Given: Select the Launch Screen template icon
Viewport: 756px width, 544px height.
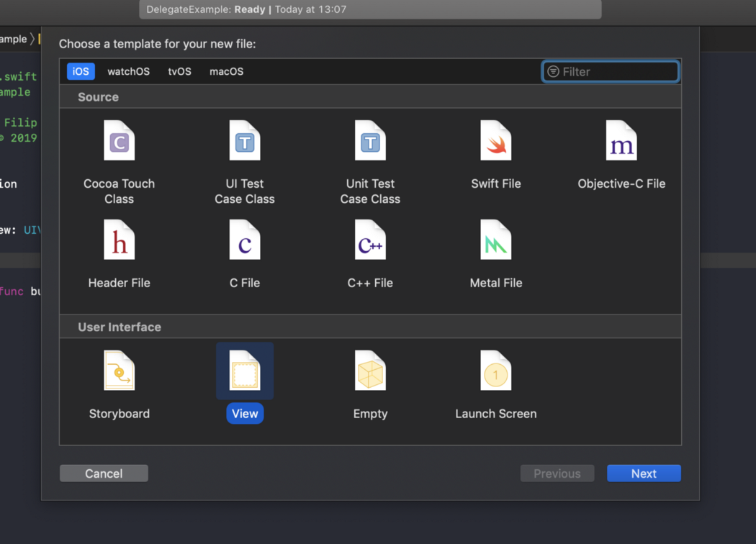Looking at the screenshot, I should [495, 370].
